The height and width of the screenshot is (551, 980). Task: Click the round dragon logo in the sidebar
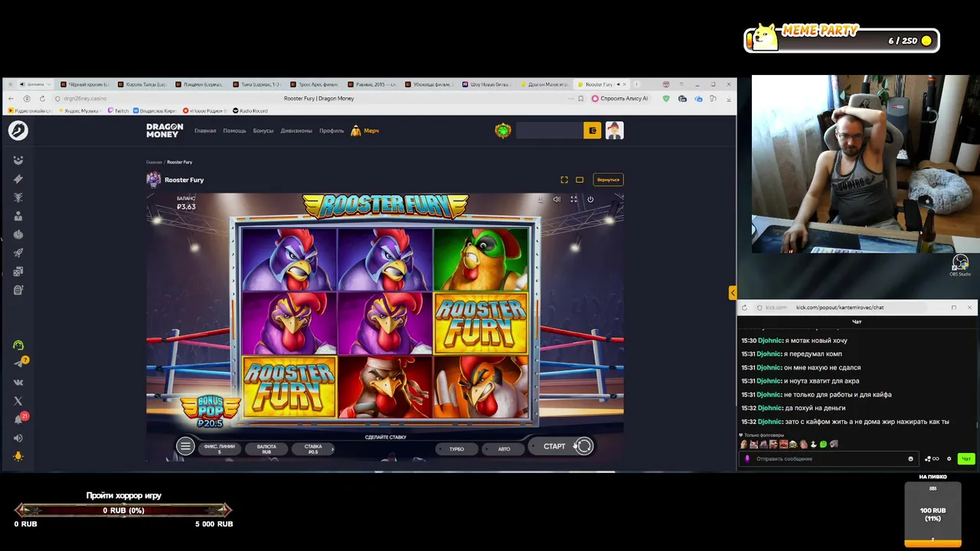click(18, 131)
